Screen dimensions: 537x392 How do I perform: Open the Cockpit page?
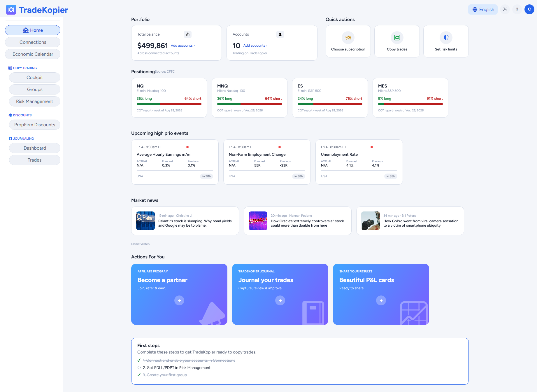pyautogui.click(x=35, y=78)
